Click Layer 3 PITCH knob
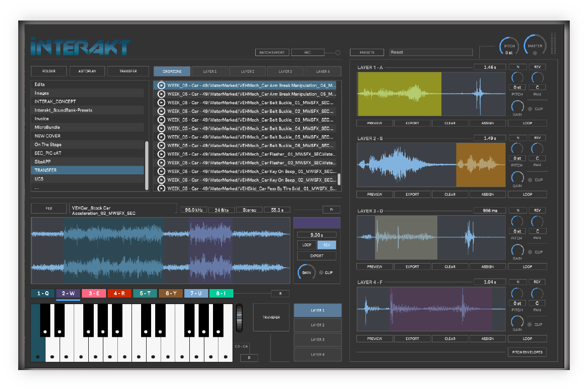The height and width of the screenshot is (391, 588). click(x=517, y=222)
